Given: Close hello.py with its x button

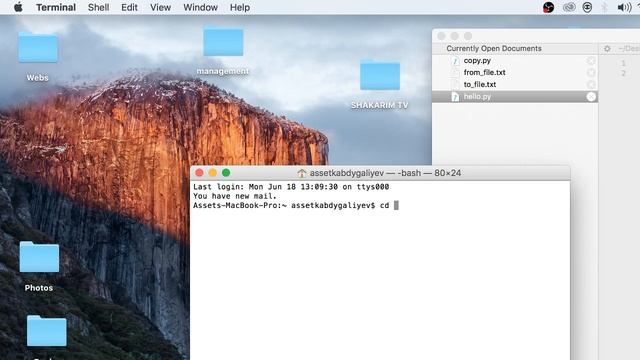Looking at the screenshot, I should coord(591,97).
